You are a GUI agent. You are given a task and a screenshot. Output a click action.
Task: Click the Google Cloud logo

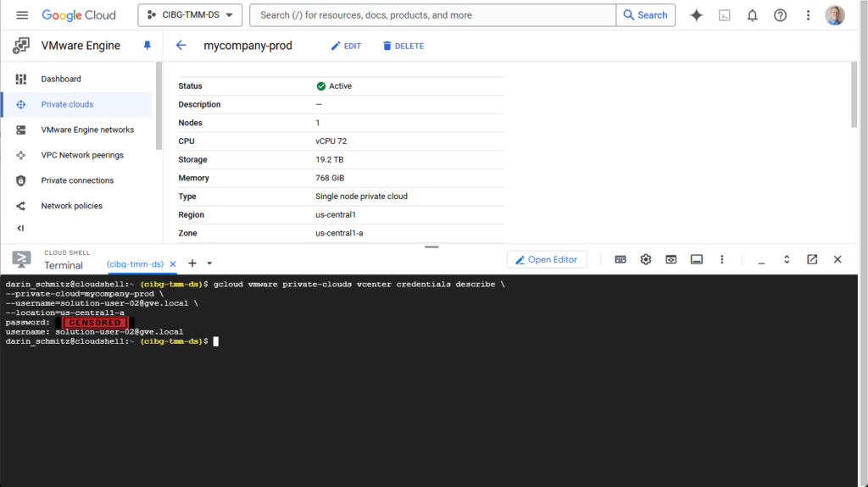[79, 15]
